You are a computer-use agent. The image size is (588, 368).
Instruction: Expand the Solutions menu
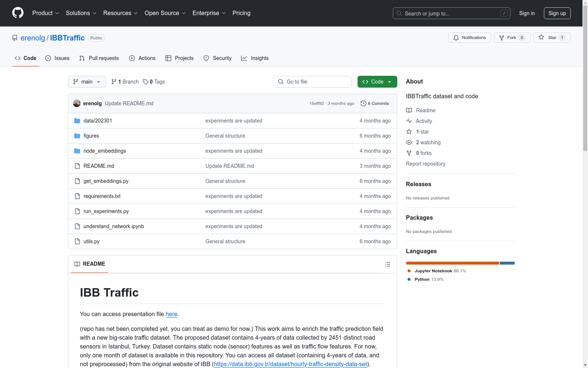tap(81, 13)
